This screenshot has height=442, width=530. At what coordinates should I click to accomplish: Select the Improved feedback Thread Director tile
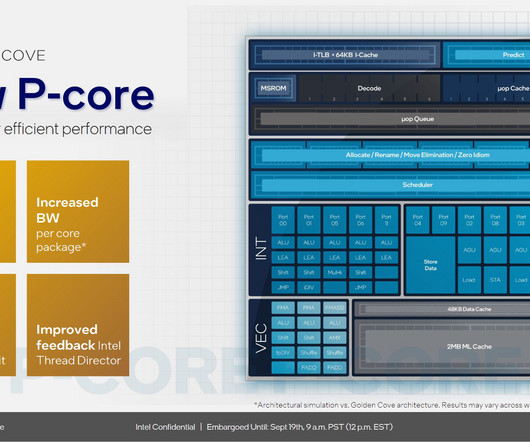[x=78, y=325]
